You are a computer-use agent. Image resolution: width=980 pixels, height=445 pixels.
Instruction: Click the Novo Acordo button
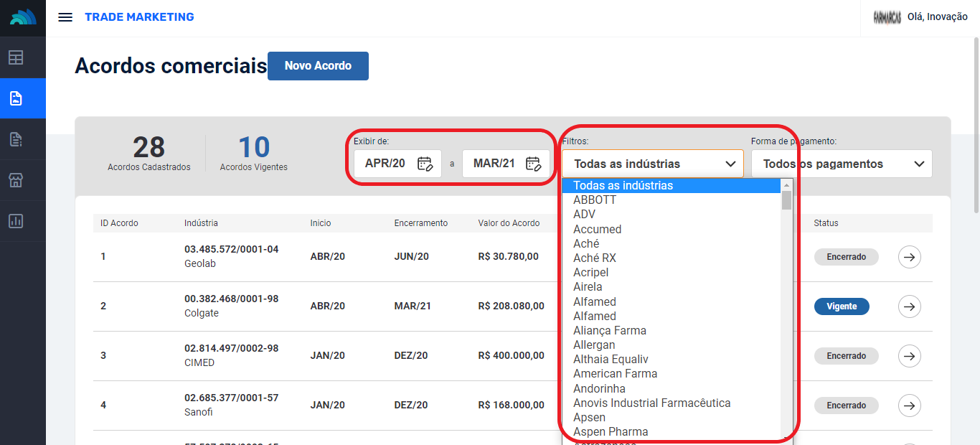[x=318, y=66]
